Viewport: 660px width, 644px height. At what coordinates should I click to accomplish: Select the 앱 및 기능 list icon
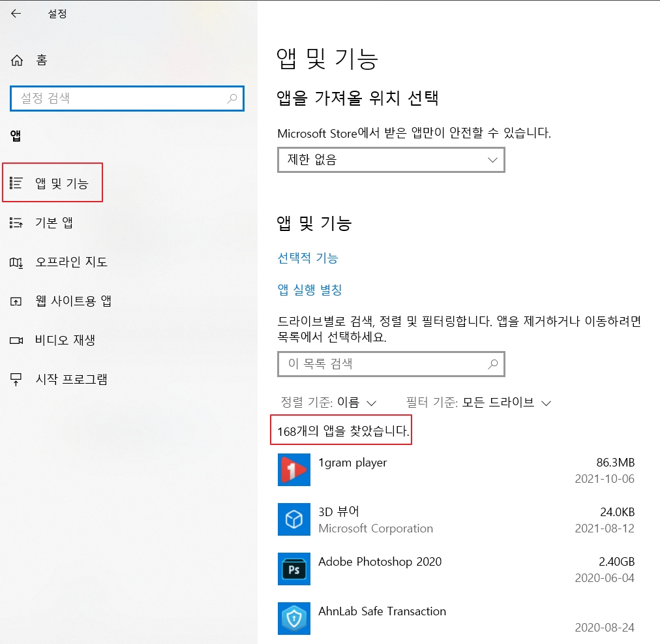(16, 183)
